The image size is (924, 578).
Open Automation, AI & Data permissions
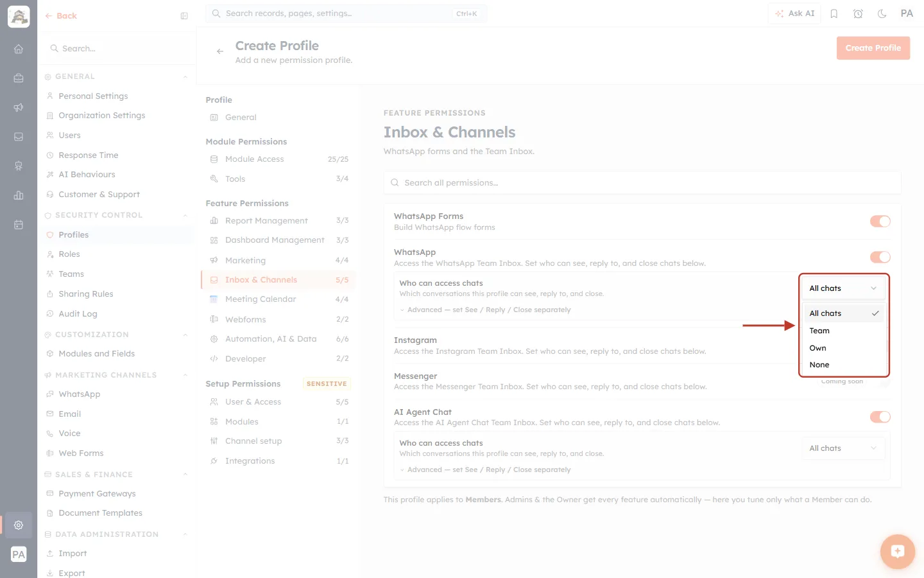coord(278,339)
